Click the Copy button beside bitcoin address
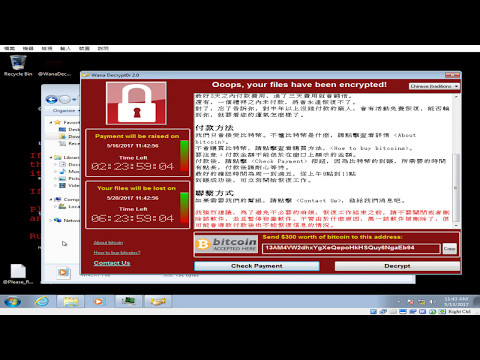This screenshot has height=360, width=480. click(x=450, y=249)
